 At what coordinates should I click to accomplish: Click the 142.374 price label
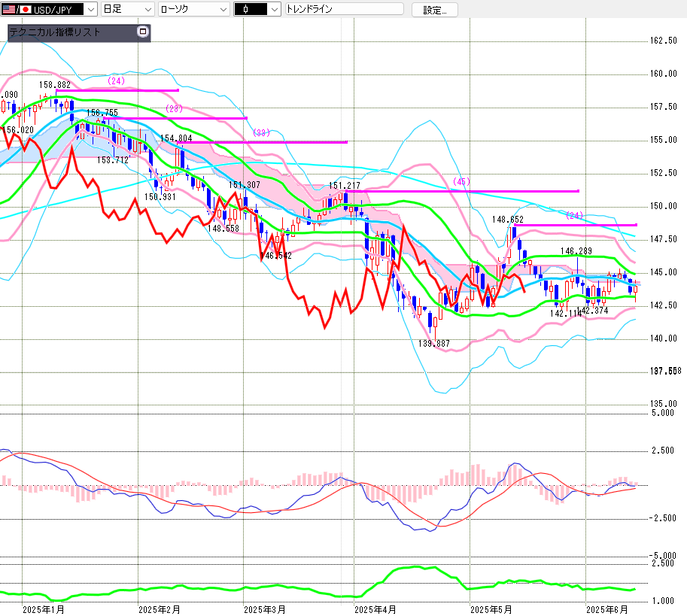pos(594,311)
